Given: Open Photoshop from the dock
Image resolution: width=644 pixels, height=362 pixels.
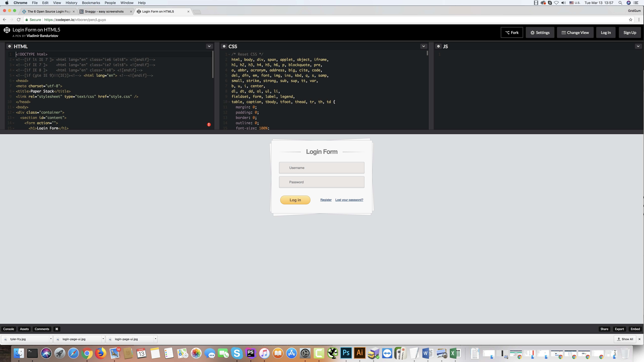Looking at the screenshot, I should [x=346, y=353].
